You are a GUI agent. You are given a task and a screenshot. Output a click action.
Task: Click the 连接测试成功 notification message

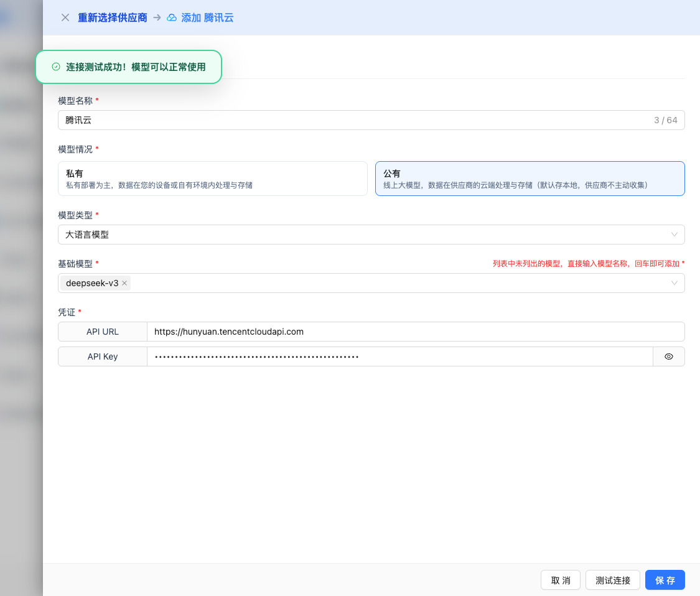tap(136, 67)
